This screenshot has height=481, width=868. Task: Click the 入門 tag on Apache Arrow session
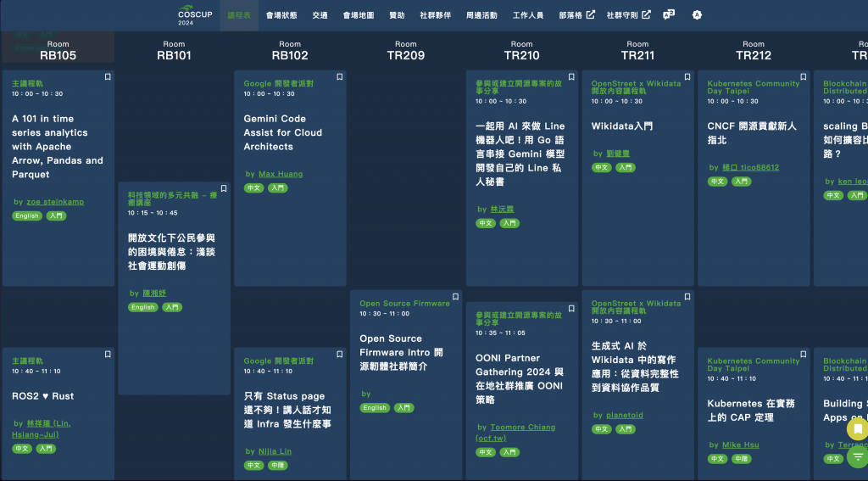pyautogui.click(x=56, y=216)
